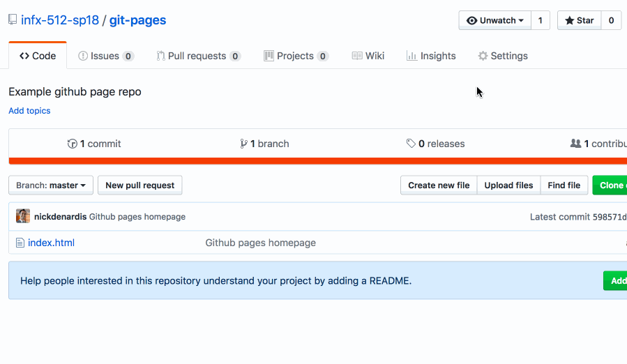Screen dimensions: 627x364
Task: Click Create new file
Action: 439,185
